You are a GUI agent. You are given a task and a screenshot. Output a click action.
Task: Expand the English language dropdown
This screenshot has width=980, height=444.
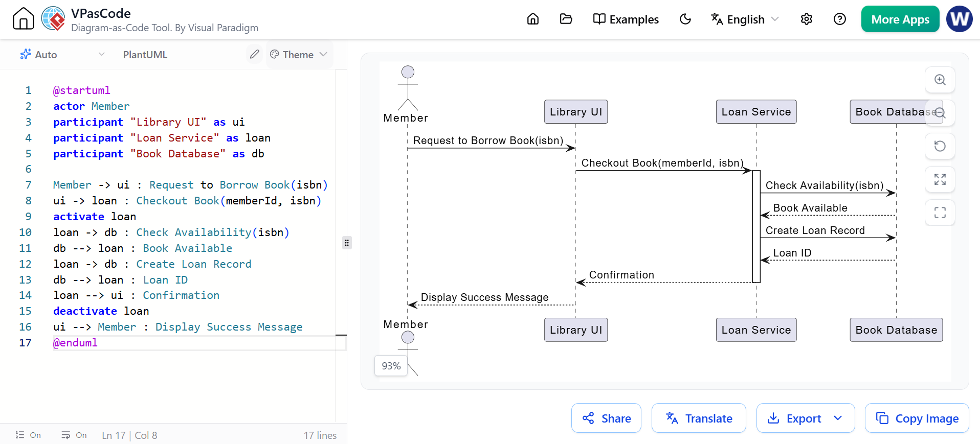pyautogui.click(x=745, y=19)
